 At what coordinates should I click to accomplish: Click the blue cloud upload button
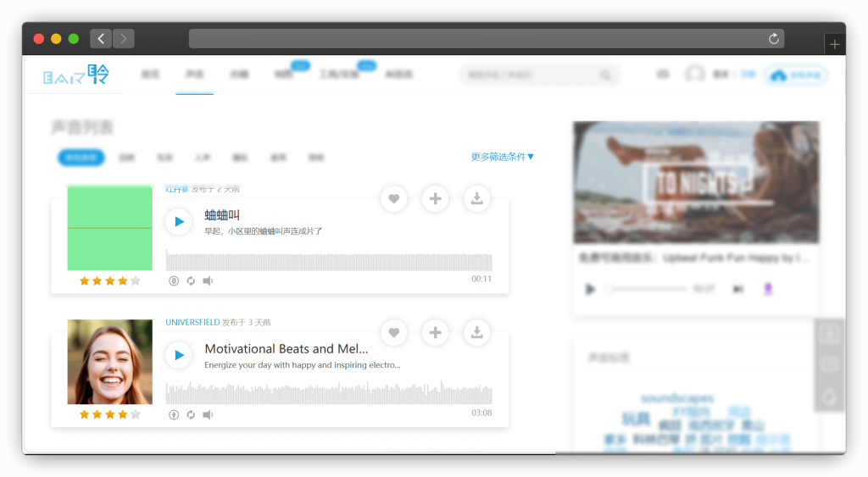pyautogui.click(x=796, y=75)
